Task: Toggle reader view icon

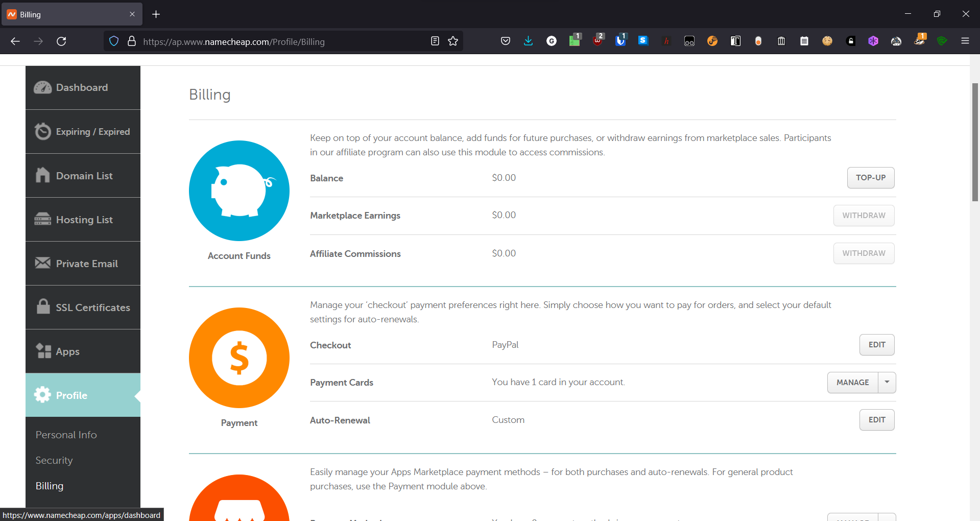Action: [x=435, y=41]
